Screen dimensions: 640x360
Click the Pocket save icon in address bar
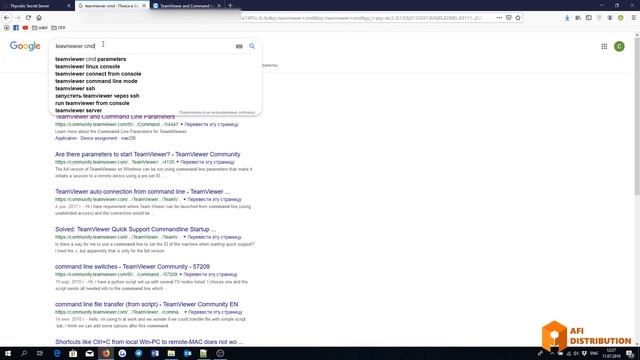tap(509, 18)
